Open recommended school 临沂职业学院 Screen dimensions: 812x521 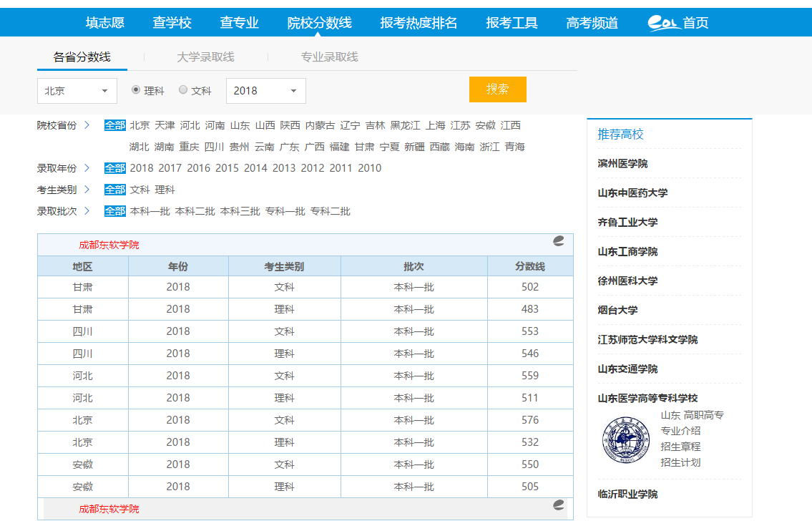coord(627,495)
